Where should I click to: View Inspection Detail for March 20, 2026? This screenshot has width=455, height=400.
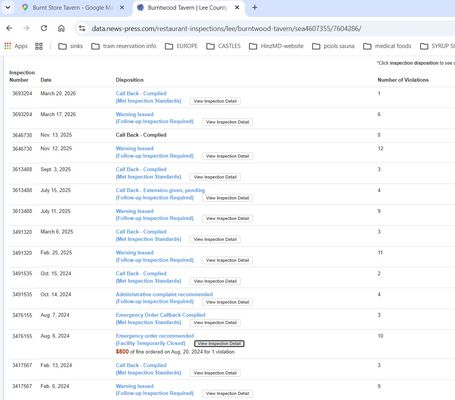[x=215, y=101]
